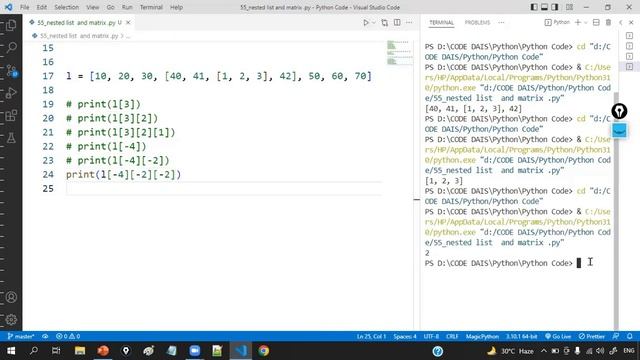Screen dimensions: 640x360
Task: Run the Python file with play button
Action: 366,22
